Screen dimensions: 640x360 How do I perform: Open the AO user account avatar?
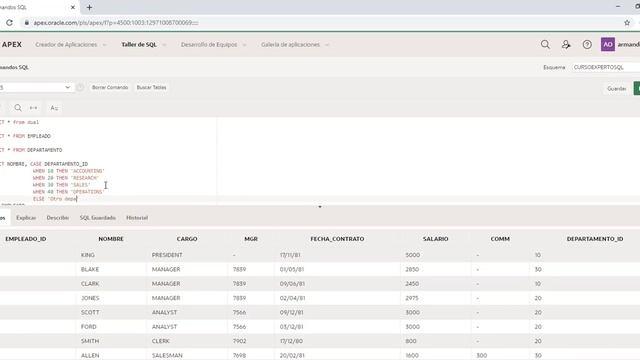click(x=608, y=44)
